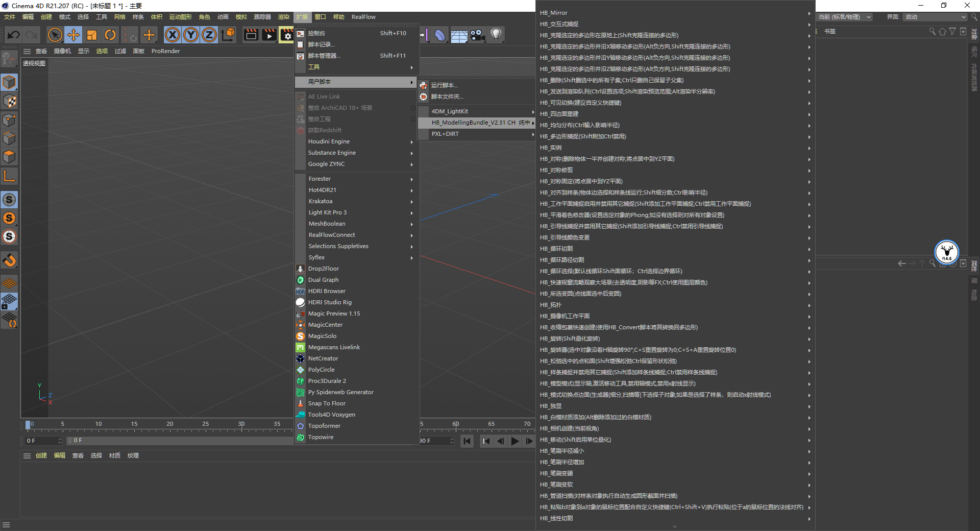
Task: Select the Live Selection tool
Action: (x=55, y=35)
